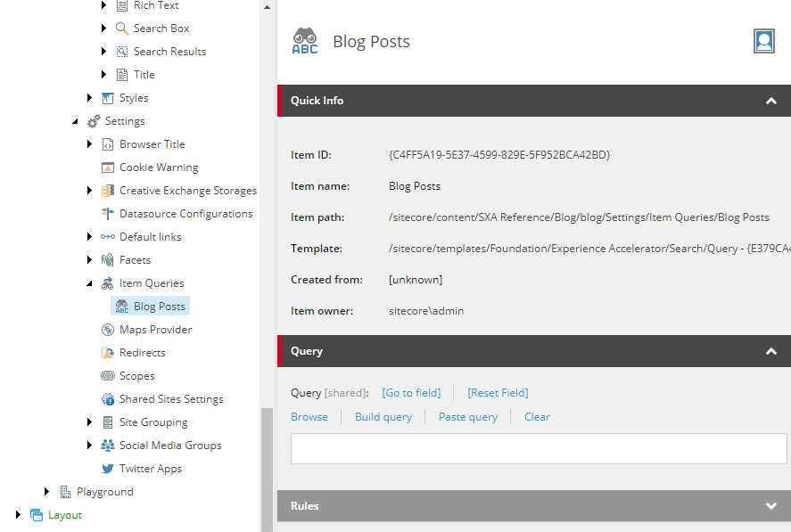The image size is (791, 532).
Task: Click the Item ID GUID value
Action: pyautogui.click(x=499, y=155)
